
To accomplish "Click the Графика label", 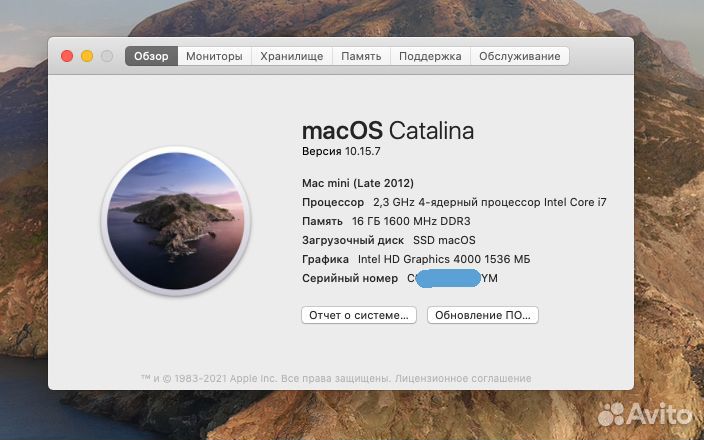I will point(325,259).
